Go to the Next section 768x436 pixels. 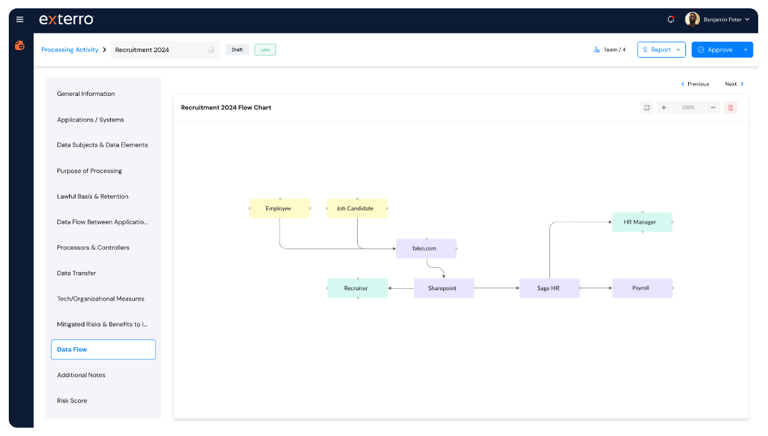tap(734, 84)
